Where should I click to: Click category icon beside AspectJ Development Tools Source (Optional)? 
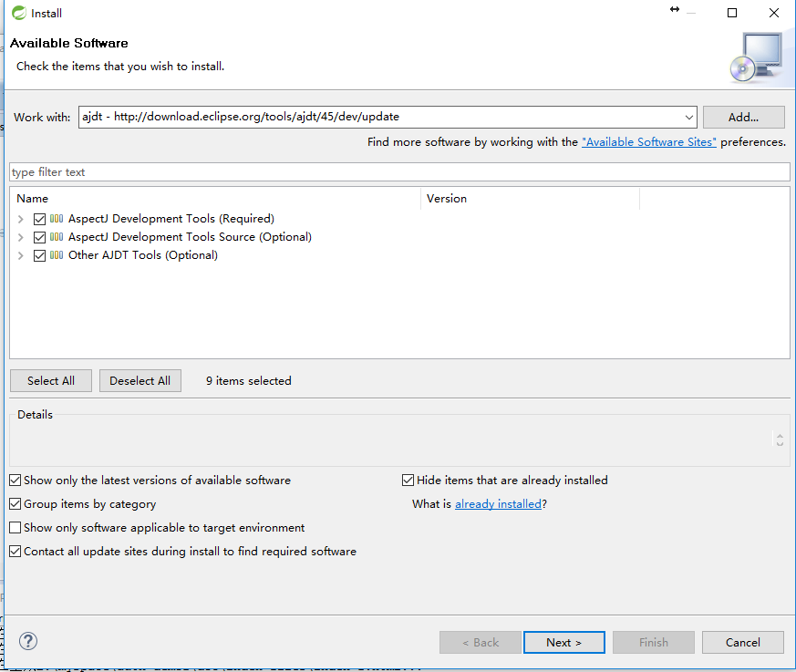coord(57,237)
